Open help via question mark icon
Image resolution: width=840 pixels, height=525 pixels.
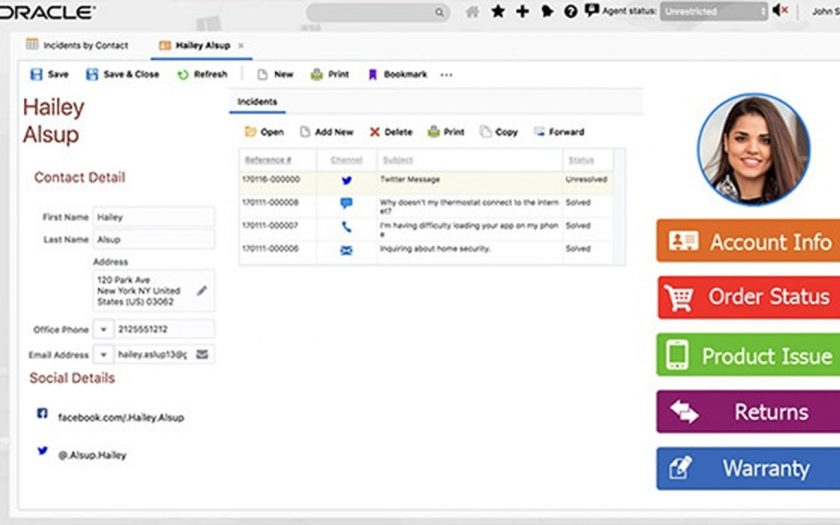571,11
